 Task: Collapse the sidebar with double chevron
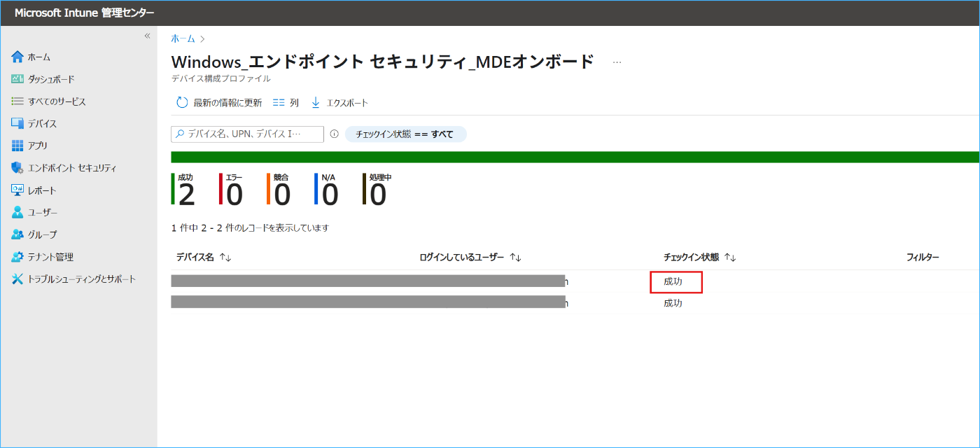[x=147, y=36]
